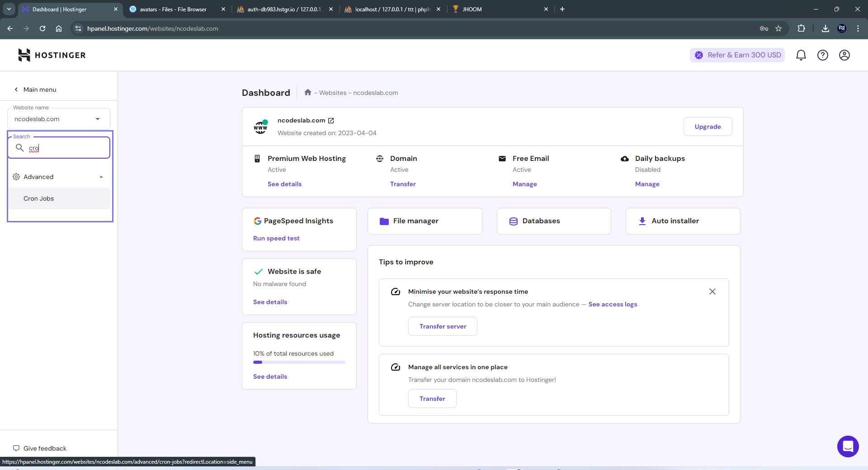Viewport: 868px width, 470px height.
Task: Click the magnifier icon in sidebar search
Action: [x=19, y=148]
